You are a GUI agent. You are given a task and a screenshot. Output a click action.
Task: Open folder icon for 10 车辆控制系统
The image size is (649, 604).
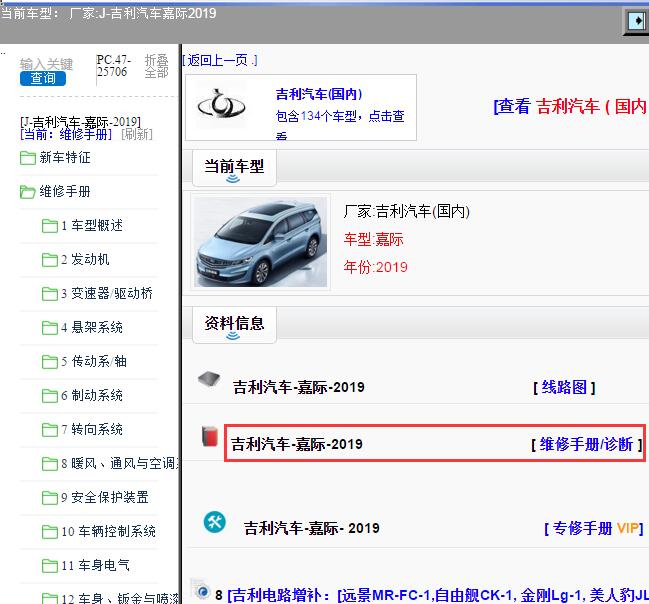pyautogui.click(x=50, y=531)
